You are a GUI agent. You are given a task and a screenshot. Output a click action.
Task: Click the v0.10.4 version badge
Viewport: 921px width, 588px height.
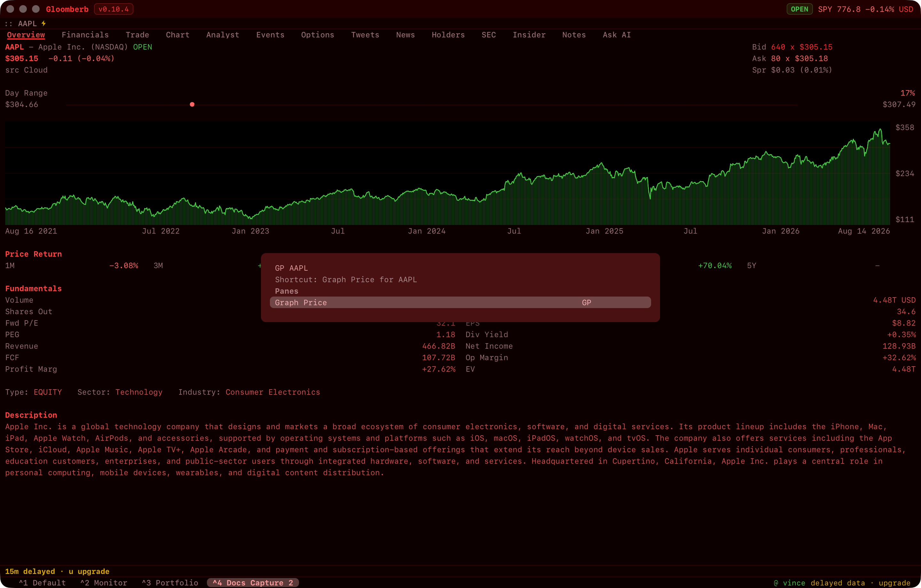[114, 9]
